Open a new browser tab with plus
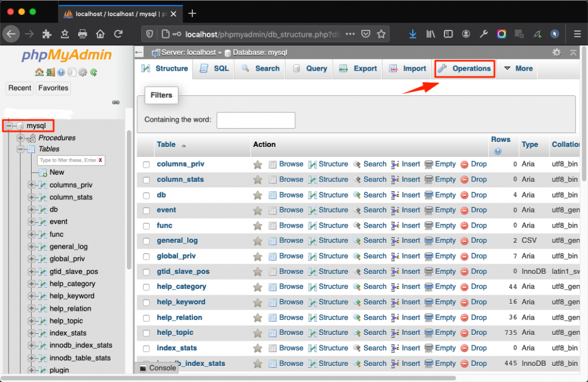 [192, 14]
